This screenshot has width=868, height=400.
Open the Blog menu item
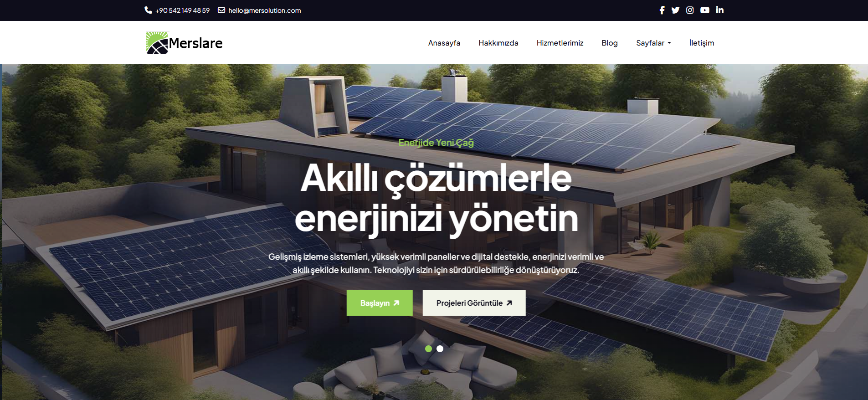point(610,43)
